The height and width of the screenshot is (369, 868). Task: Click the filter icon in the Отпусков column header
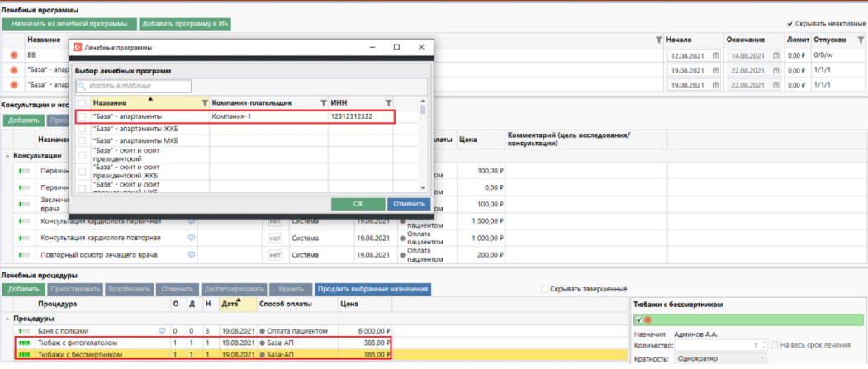(861, 40)
